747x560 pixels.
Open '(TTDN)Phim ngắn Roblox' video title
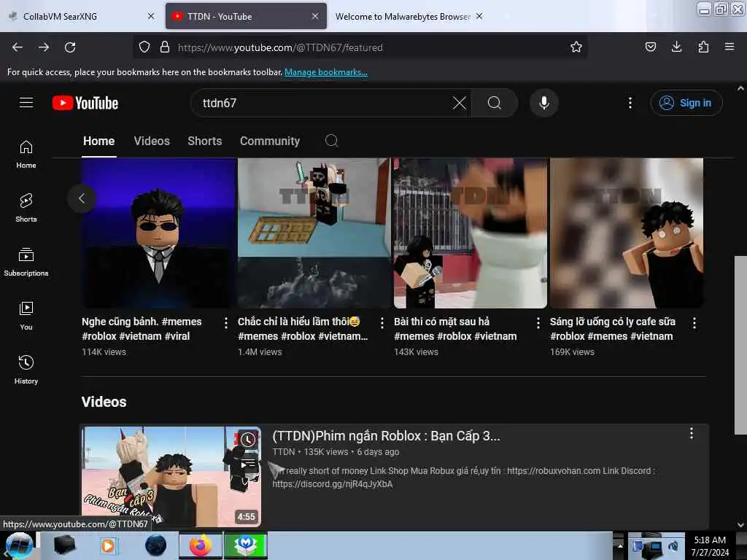tap(387, 436)
